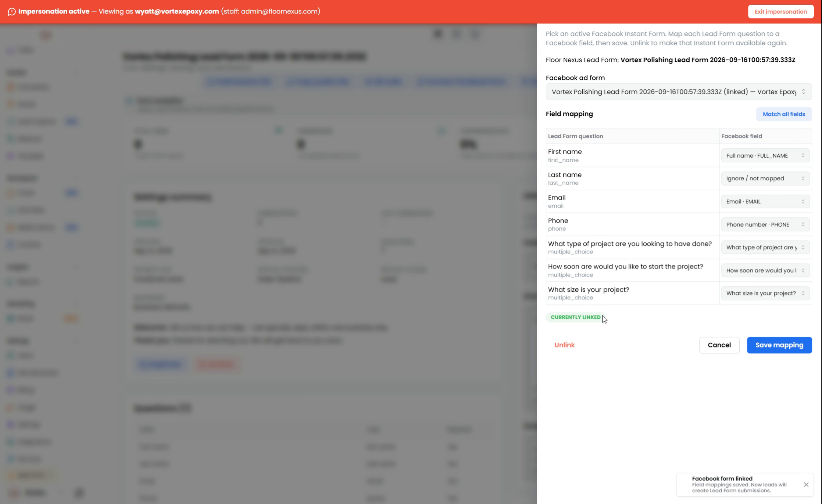
Task: Click the 'Lead Form question' column header
Action: [575, 136]
